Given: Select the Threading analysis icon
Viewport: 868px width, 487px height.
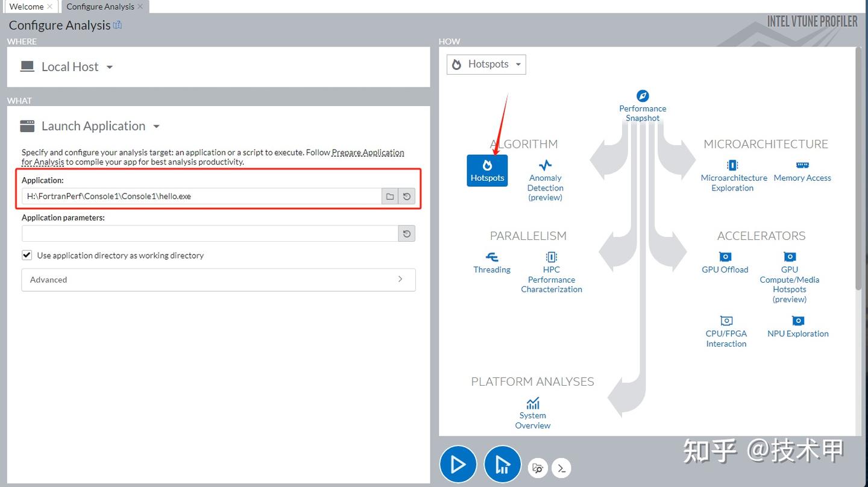Looking at the screenshot, I should (x=491, y=262).
